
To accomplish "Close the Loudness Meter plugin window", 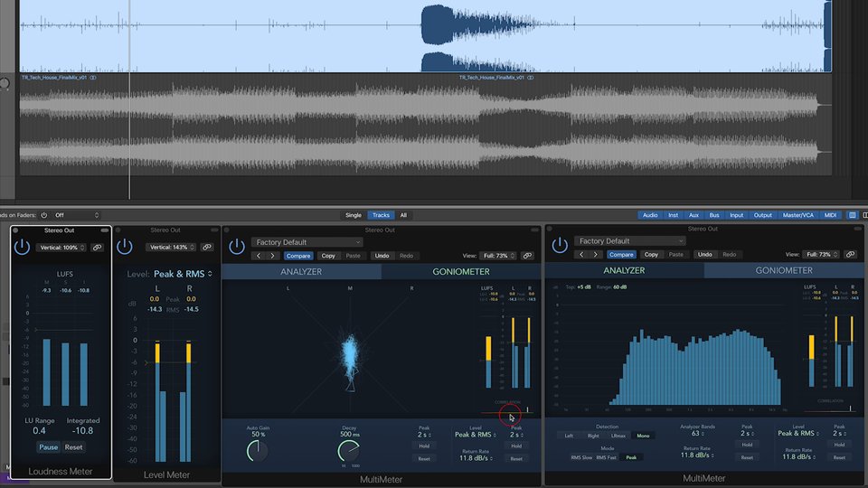I will 15,230.
